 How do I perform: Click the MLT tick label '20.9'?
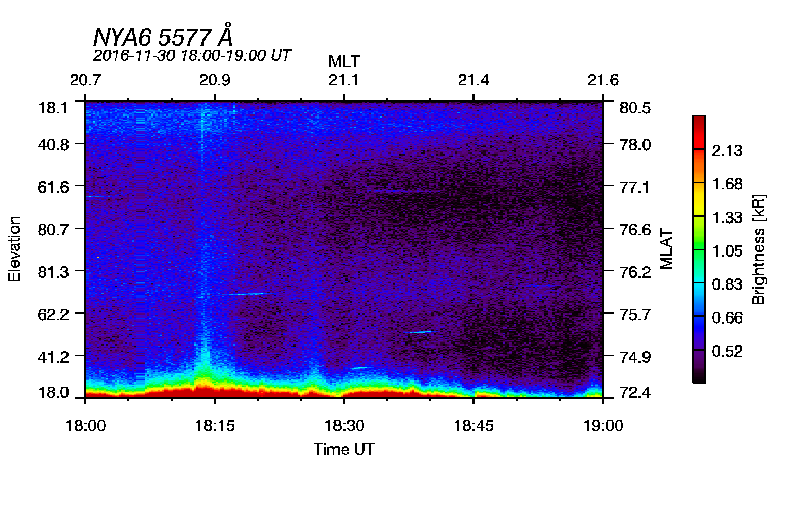tap(215, 80)
